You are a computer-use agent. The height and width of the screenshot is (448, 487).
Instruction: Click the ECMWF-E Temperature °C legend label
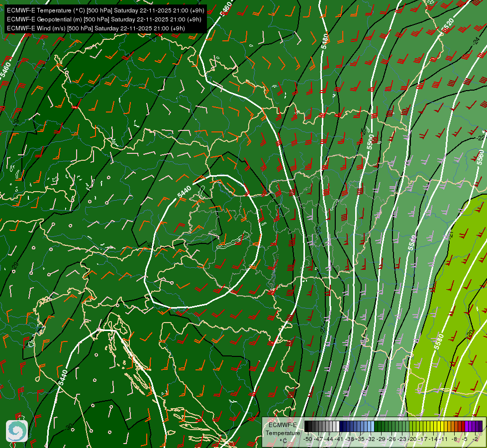pyautogui.click(x=283, y=433)
